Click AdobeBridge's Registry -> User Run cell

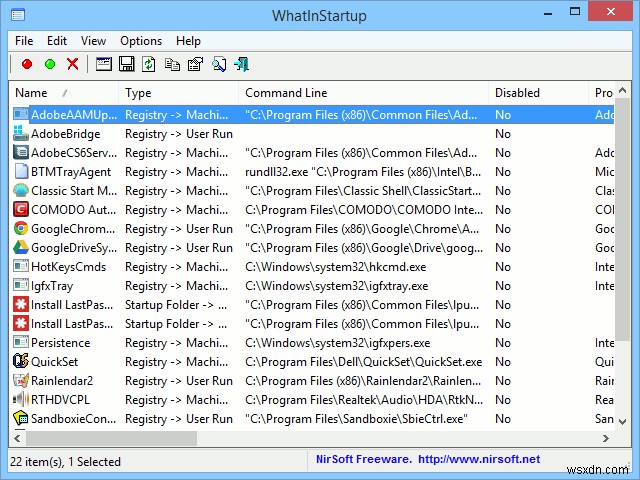pyautogui.click(x=179, y=134)
